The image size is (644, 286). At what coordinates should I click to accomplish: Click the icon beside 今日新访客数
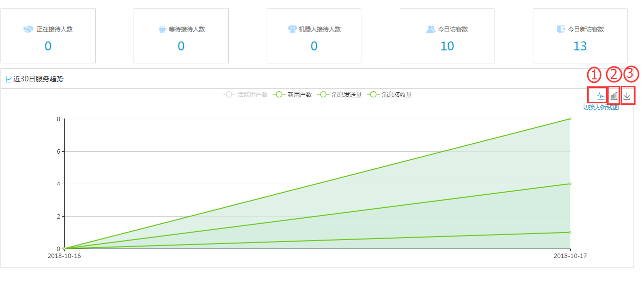click(x=561, y=29)
